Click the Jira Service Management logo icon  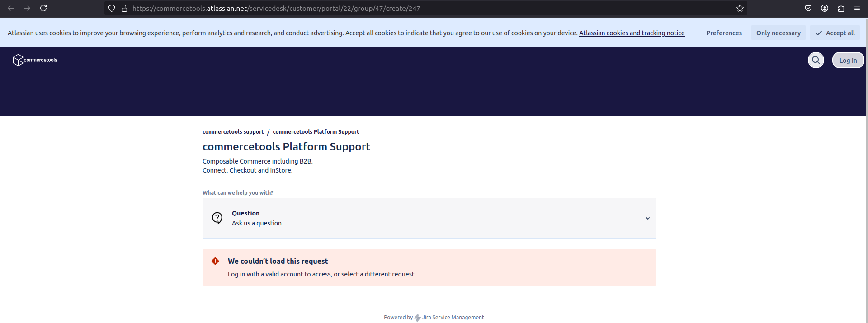click(x=417, y=318)
